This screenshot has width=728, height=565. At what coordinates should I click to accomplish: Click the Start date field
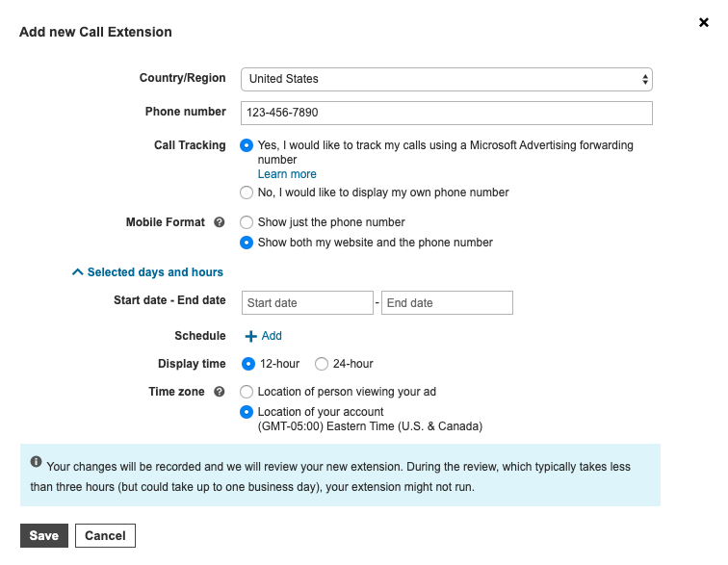point(307,303)
